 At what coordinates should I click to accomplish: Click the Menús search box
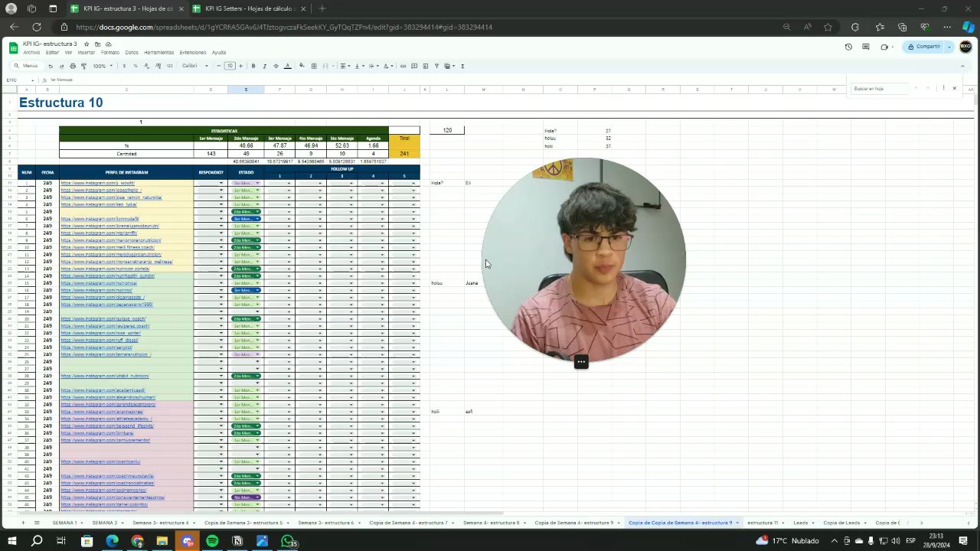click(x=29, y=66)
